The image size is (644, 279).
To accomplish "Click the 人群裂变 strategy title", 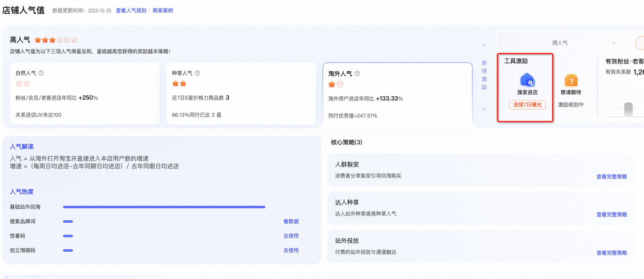I will 347,165.
